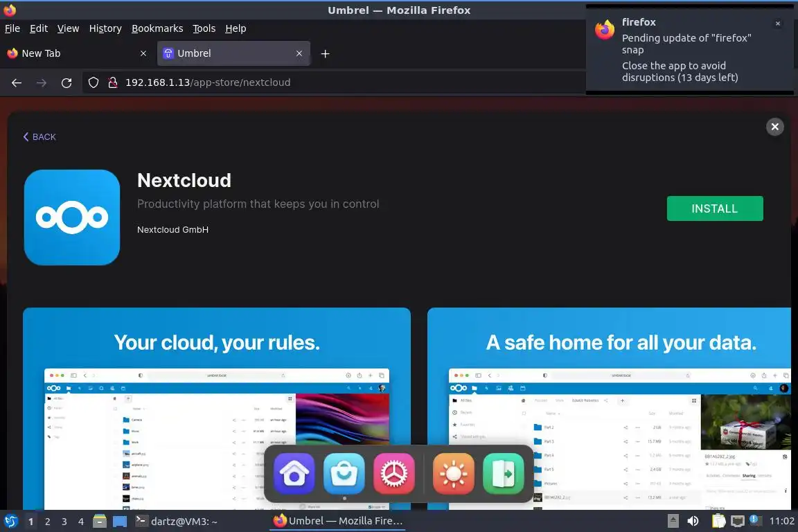The width and height of the screenshot is (798, 532).
Task: Install the Nextcloud app
Action: tap(715, 209)
